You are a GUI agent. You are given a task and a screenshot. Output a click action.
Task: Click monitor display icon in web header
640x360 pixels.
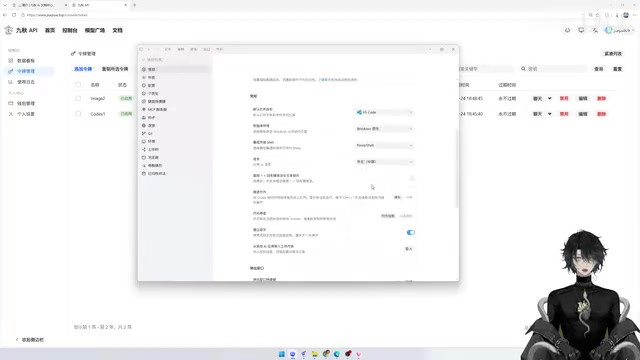click(x=581, y=30)
